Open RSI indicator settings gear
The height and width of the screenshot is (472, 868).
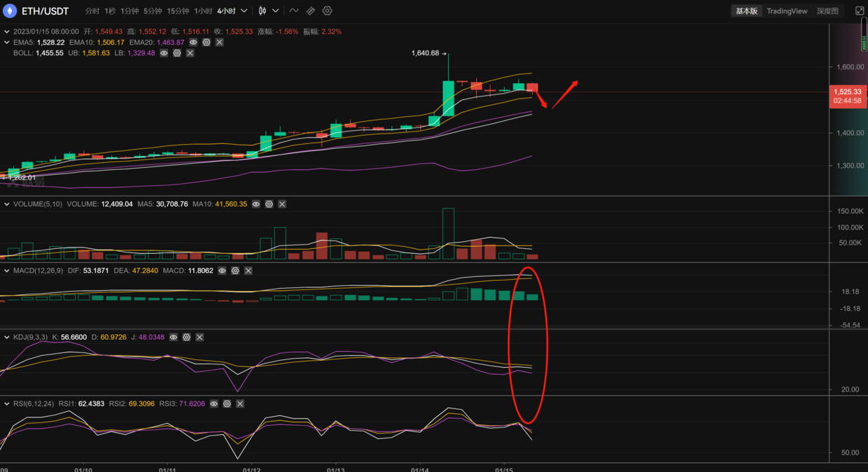[227, 404]
